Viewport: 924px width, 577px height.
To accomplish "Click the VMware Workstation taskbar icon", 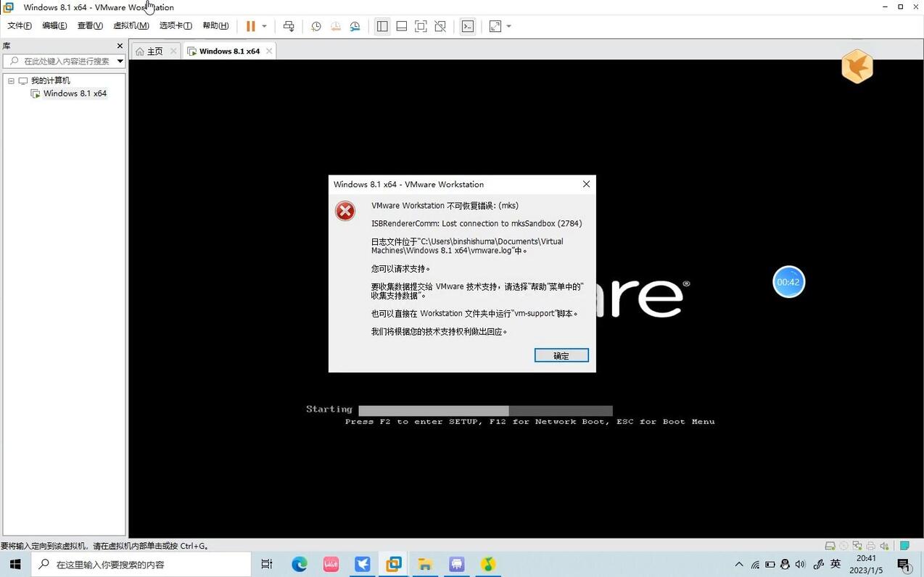I will coord(394,564).
